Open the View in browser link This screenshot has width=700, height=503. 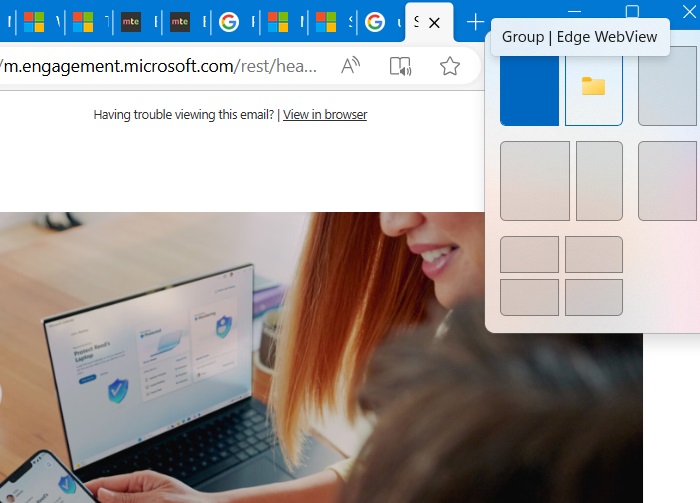(x=325, y=115)
